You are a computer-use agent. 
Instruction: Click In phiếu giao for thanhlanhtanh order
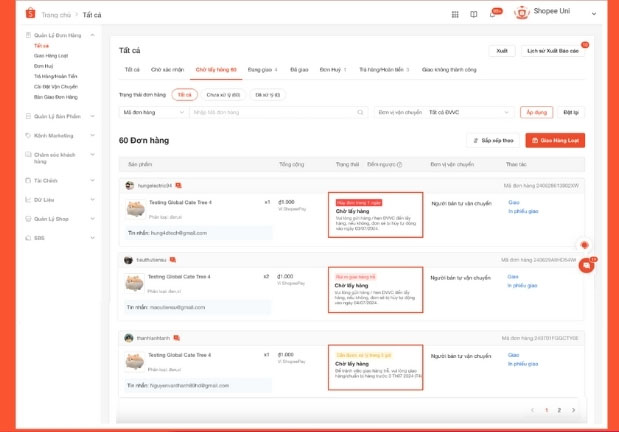click(523, 364)
